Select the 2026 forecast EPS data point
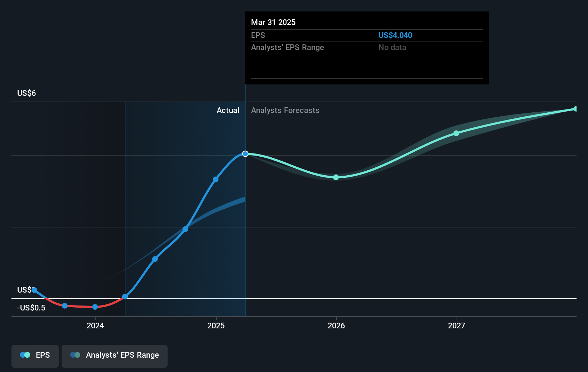The height and width of the screenshot is (372, 588). [x=336, y=177]
